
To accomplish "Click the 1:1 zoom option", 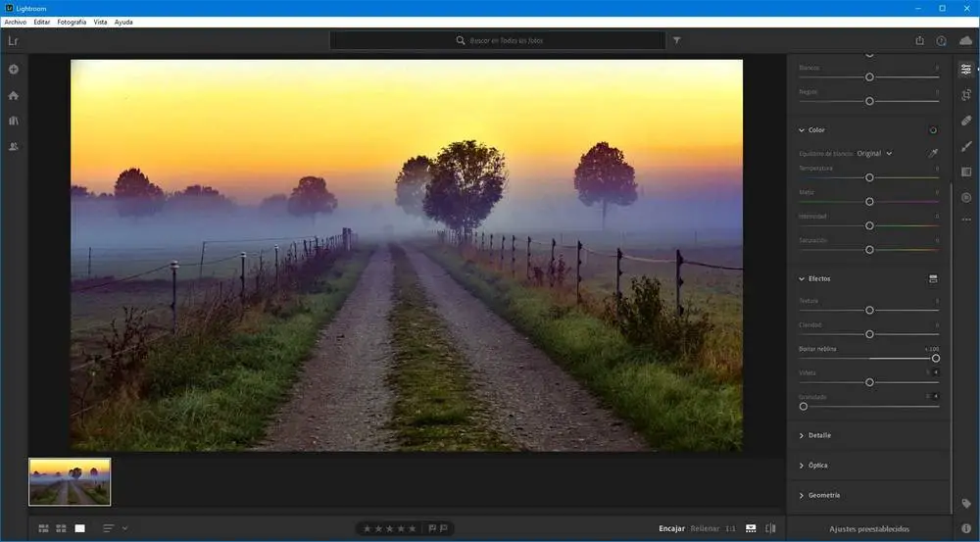I will click(731, 529).
